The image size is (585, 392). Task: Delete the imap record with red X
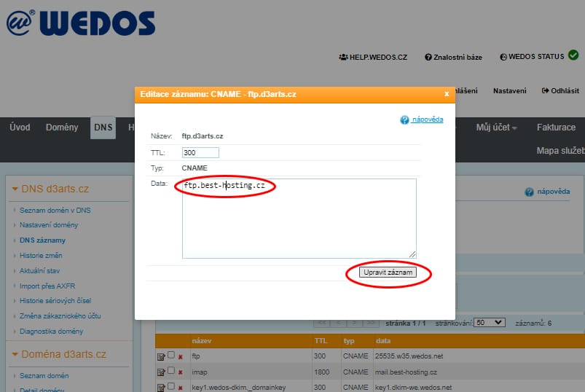point(181,372)
